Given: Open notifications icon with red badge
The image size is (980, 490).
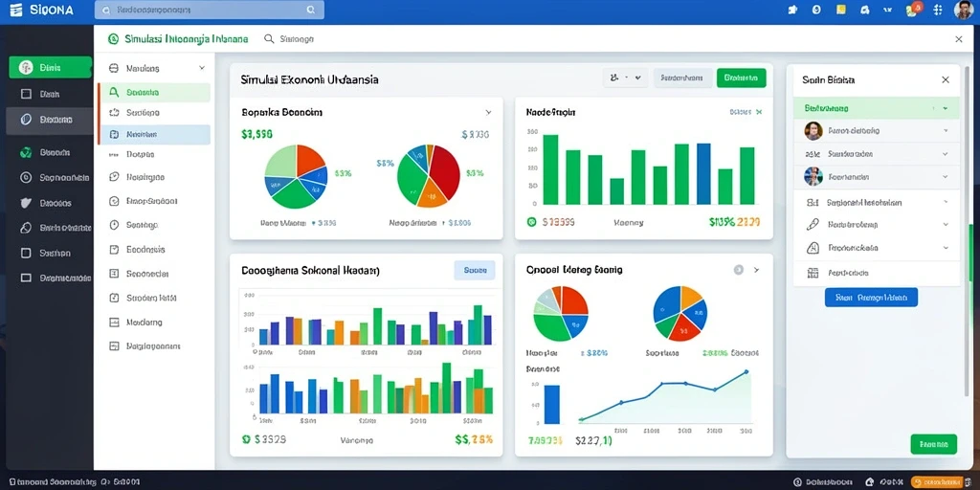Looking at the screenshot, I should pos(914,9).
